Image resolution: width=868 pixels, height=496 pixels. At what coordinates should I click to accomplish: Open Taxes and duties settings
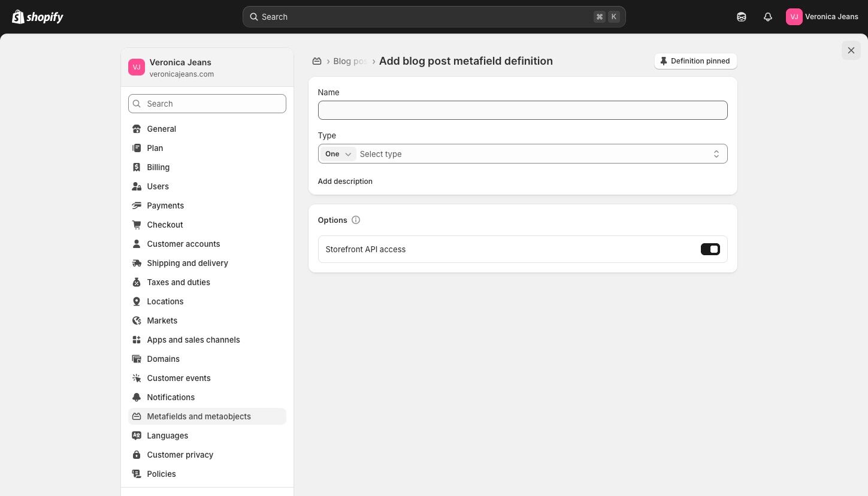(179, 282)
